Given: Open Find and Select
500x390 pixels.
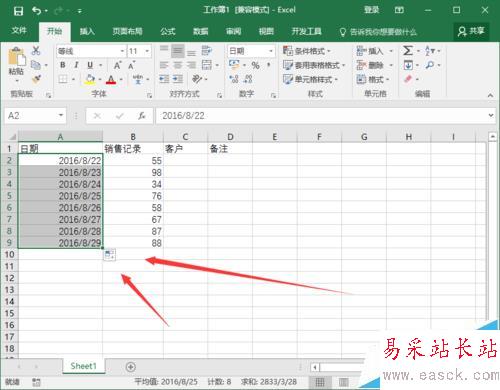Looking at the screenshot, I should pyautogui.click(x=430, y=65).
